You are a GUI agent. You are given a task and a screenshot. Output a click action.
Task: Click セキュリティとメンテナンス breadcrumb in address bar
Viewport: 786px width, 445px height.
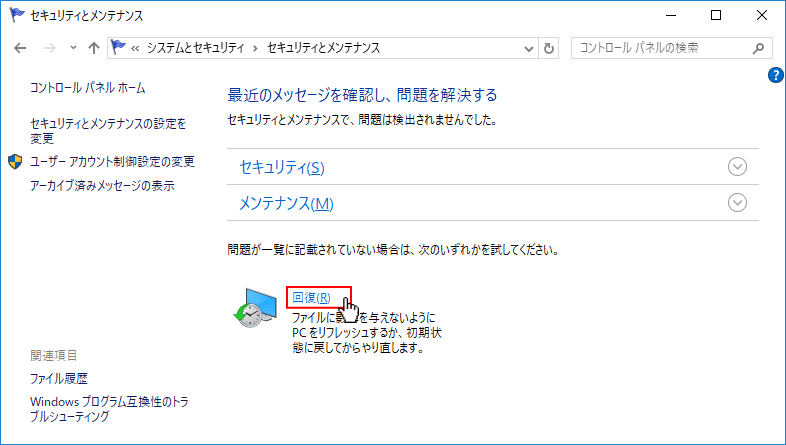tap(323, 48)
